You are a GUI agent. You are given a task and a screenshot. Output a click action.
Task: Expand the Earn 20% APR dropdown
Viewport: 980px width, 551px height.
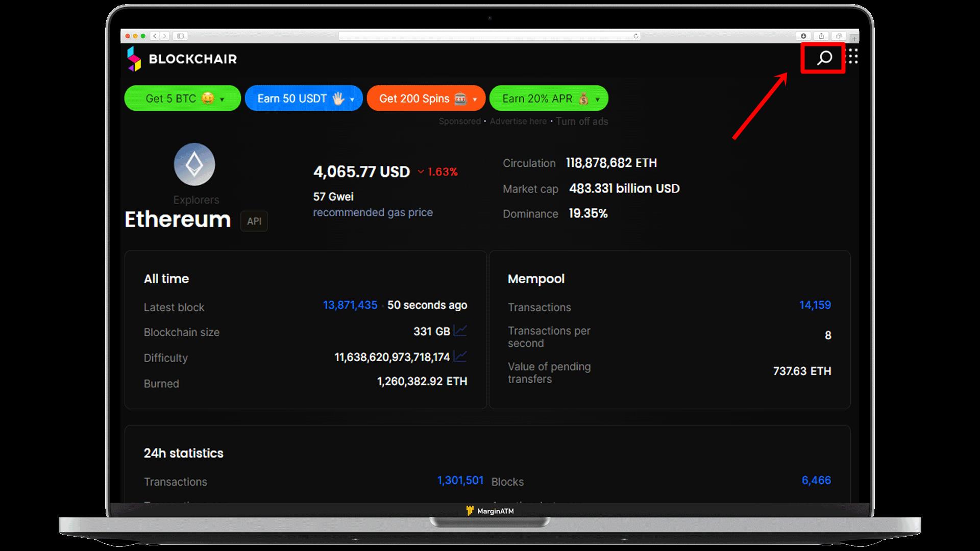pos(549,98)
